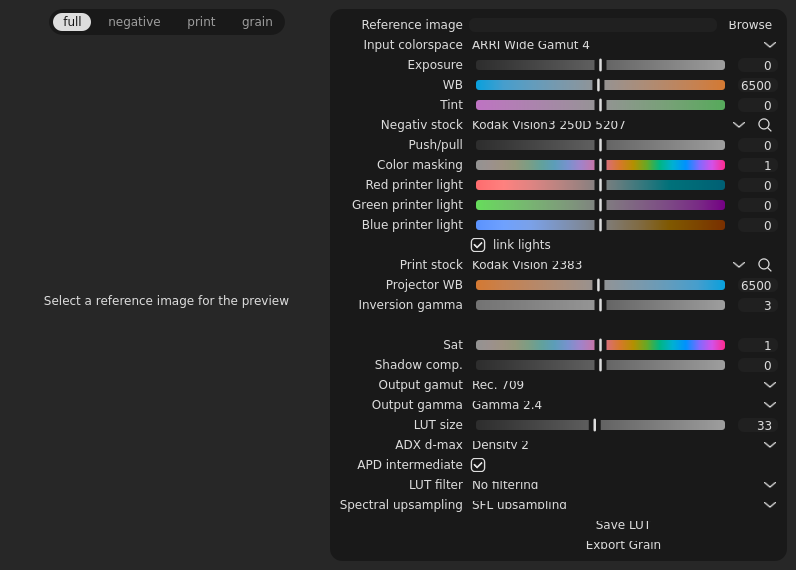Click 'Select a reference image for the preview' text

pos(166,301)
